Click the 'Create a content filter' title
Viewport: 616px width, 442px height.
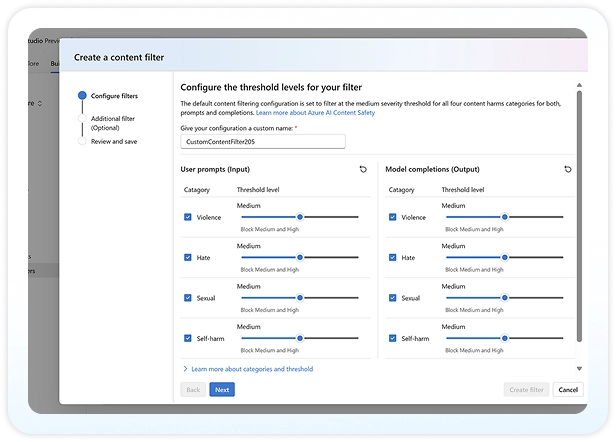click(x=119, y=57)
